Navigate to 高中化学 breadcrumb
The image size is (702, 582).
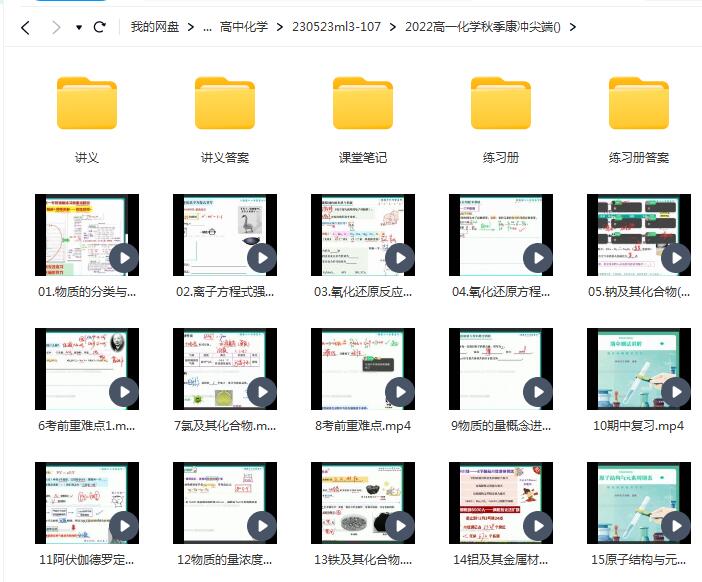click(245, 27)
